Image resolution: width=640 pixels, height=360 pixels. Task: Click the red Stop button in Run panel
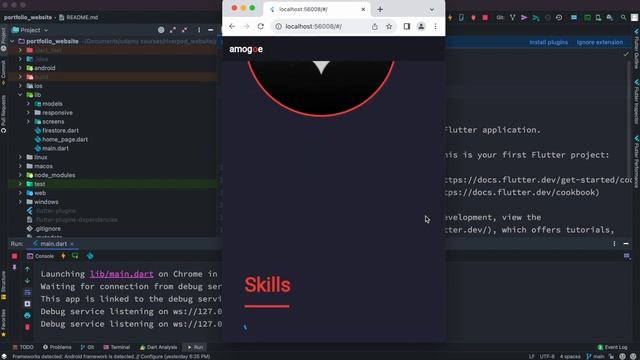pos(15,256)
